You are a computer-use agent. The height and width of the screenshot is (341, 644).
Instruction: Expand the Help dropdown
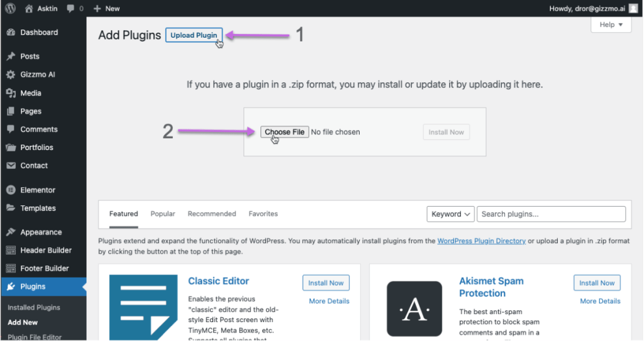click(x=611, y=24)
